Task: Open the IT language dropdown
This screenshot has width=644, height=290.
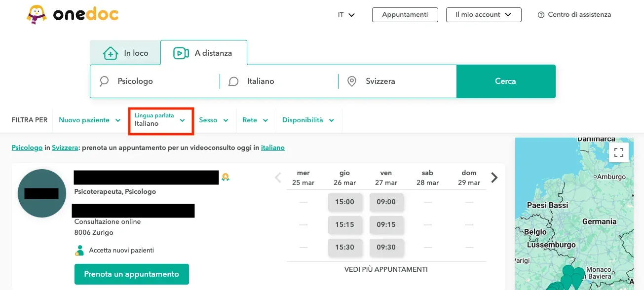Action: tap(346, 15)
